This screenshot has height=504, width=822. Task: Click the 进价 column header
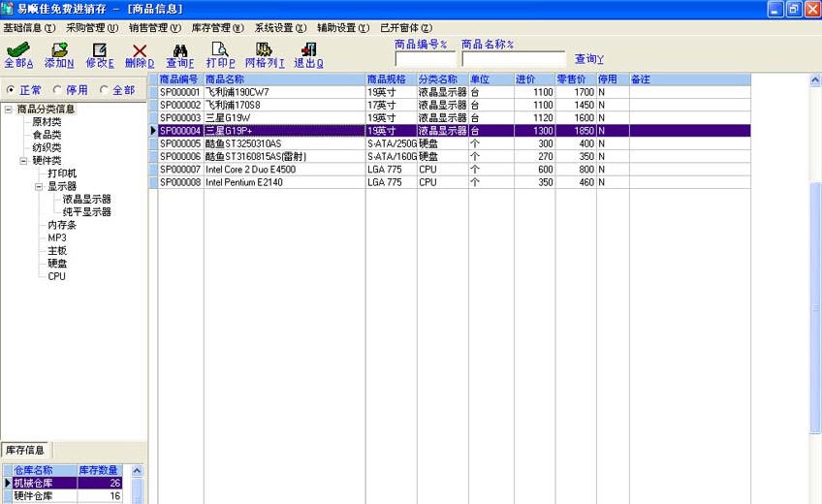[535, 79]
